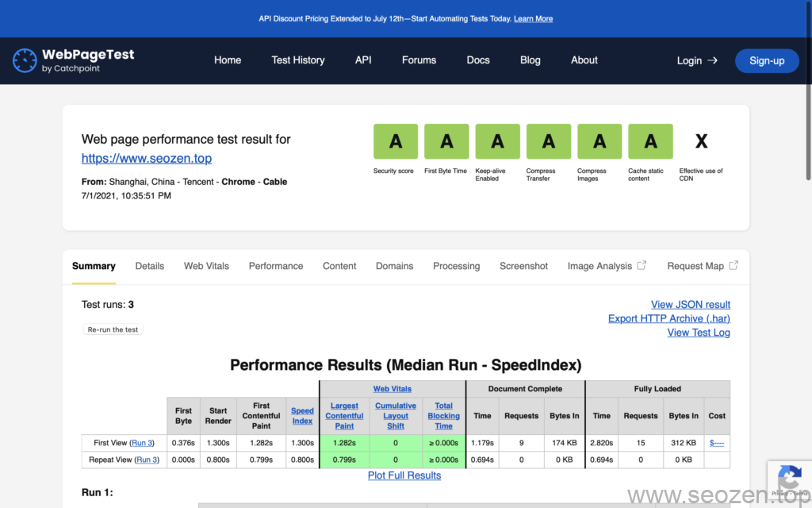Click the 7/1/2021, 10:35:51 PM timestamp

[126, 195]
